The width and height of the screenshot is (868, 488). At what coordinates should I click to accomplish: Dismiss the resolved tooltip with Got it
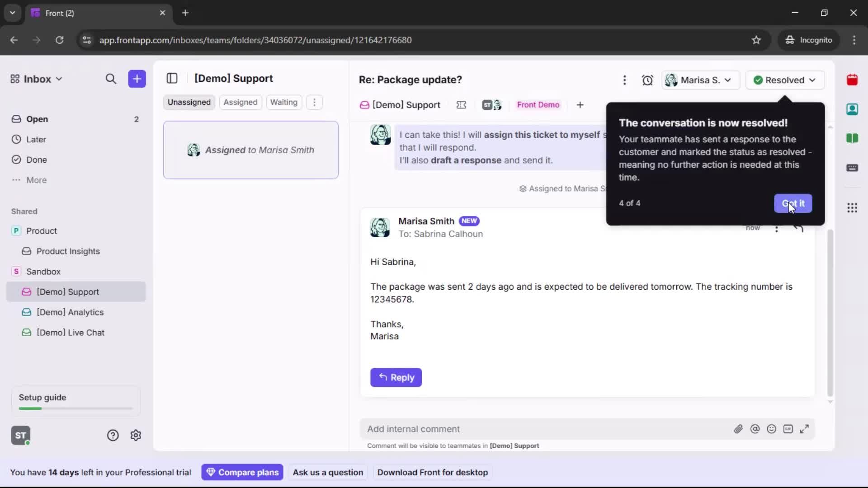pyautogui.click(x=793, y=203)
